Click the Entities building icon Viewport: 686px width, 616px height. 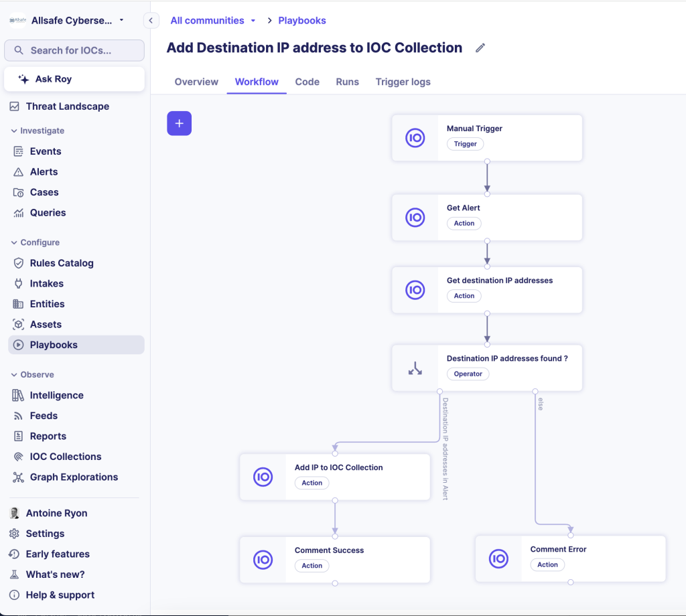[x=18, y=304]
